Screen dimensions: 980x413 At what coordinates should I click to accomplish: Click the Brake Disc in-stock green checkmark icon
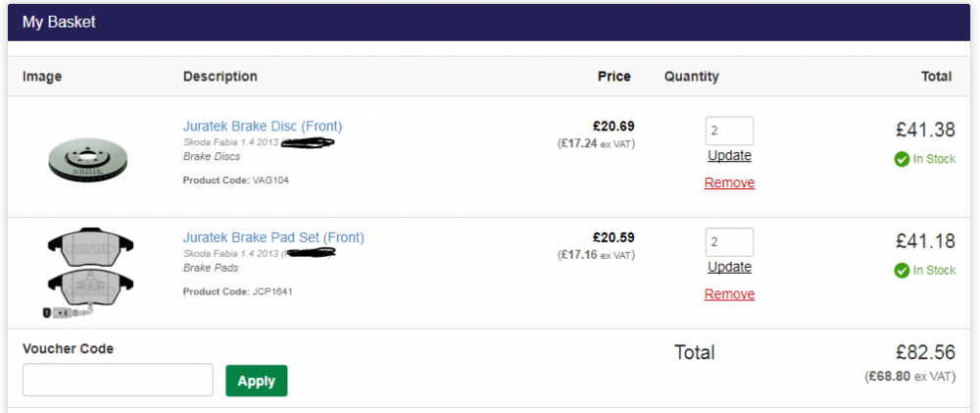tap(902, 160)
